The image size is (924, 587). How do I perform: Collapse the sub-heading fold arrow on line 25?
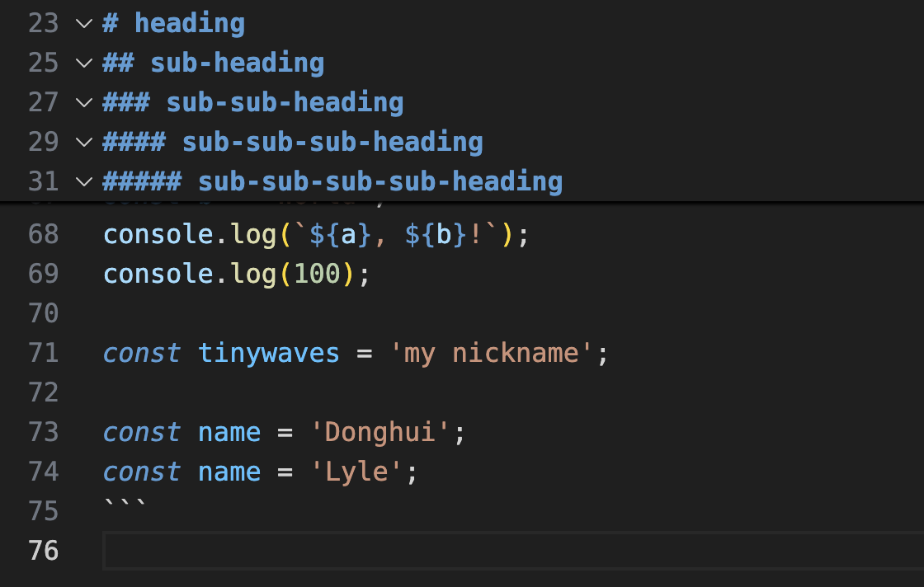tap(83, 63)
